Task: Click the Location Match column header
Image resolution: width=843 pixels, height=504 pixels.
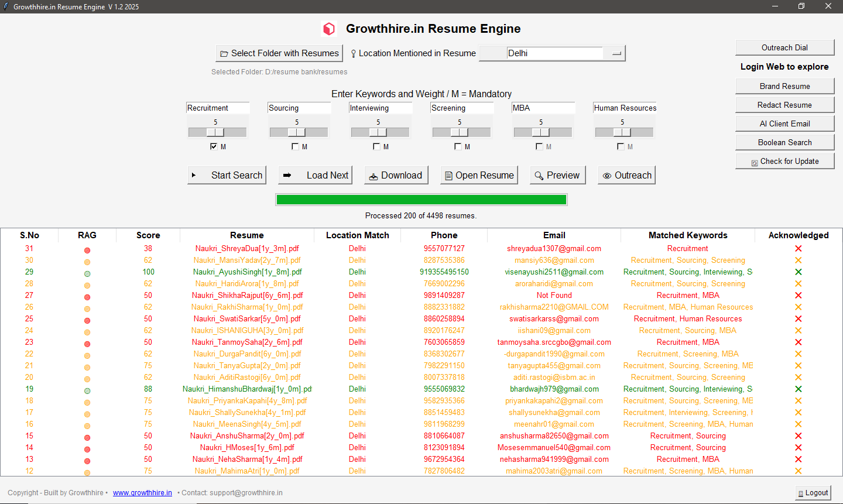Action: 357,235
